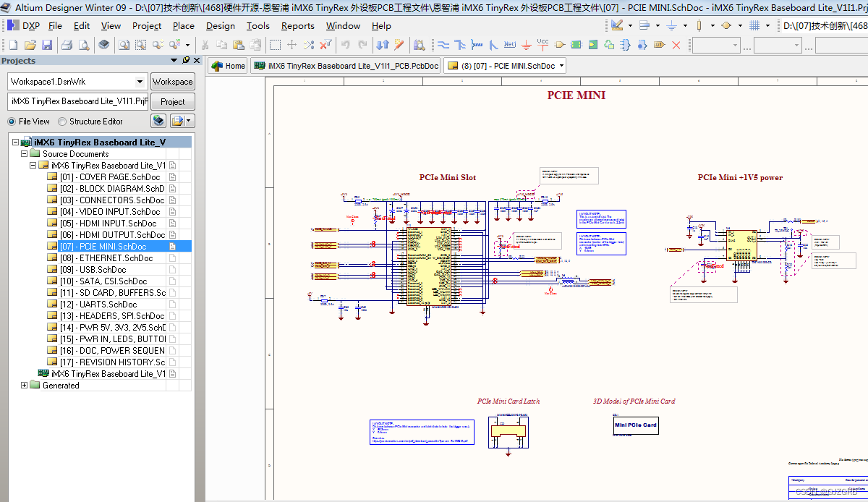This screenshot has height=502, width=868.
Task: Save the current schematic document
Action: (x=46, y=44)
